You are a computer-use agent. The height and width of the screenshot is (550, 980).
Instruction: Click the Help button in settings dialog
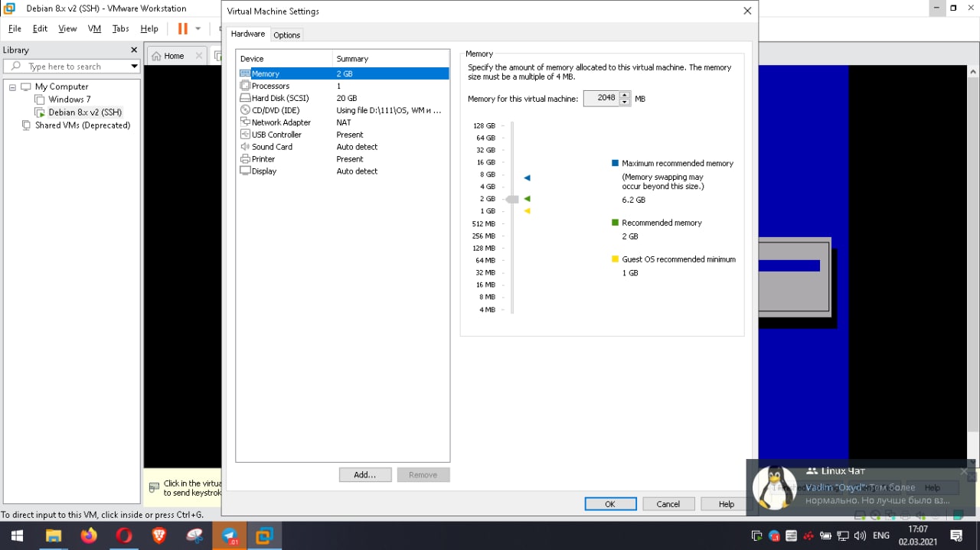[x=727, y=504]
